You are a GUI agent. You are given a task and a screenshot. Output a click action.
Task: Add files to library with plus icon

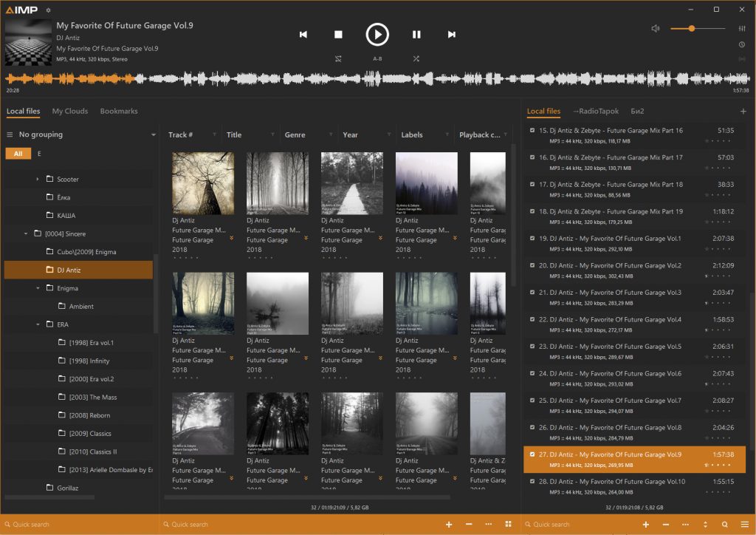pos(449,525)
